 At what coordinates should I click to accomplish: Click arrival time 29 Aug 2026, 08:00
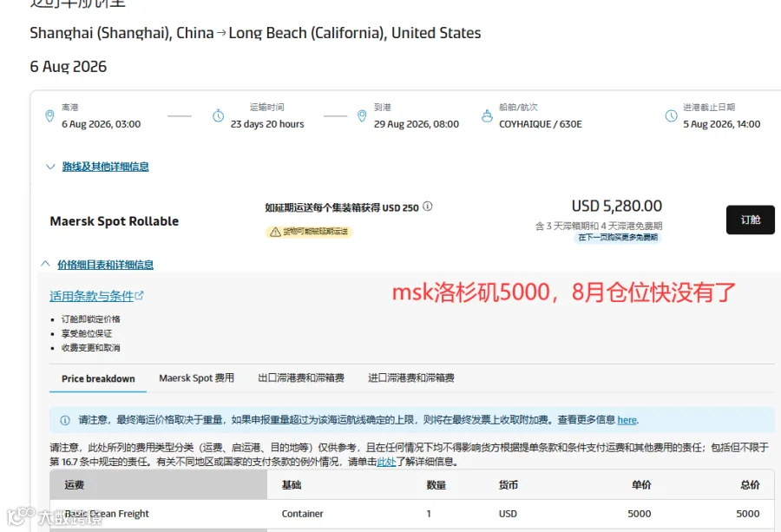click(417, 124)
